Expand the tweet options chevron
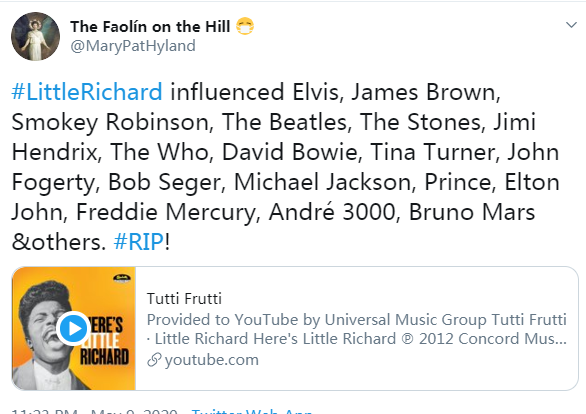586x414 pixels. [x=571, y=25]
